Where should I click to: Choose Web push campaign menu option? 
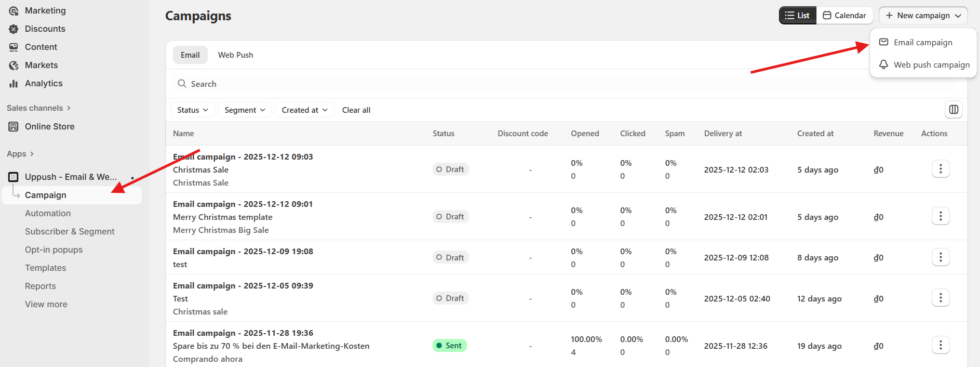pos(931,65)
